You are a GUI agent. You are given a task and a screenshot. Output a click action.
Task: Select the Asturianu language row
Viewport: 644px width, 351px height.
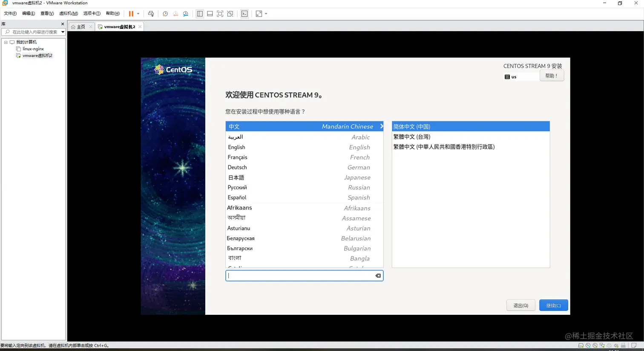point(304,228)
